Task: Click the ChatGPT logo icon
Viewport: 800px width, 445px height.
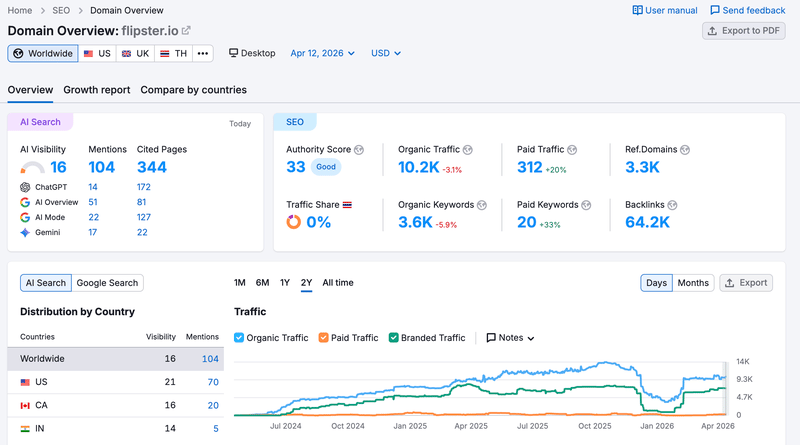Action: click(25, 187)
